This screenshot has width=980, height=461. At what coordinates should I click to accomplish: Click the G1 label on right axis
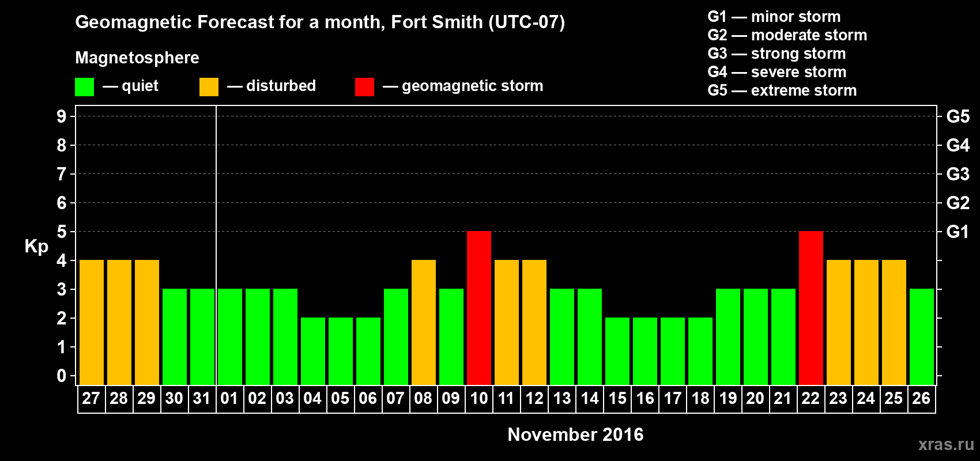pyautogui.click(x=958, y=232)
